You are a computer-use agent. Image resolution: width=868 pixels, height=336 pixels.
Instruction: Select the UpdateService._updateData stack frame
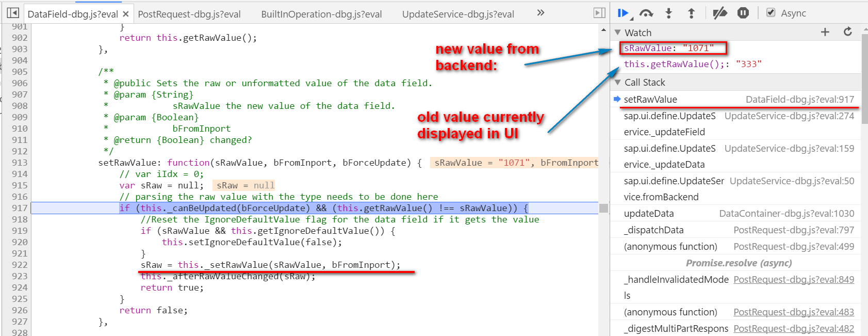(735, 156)
